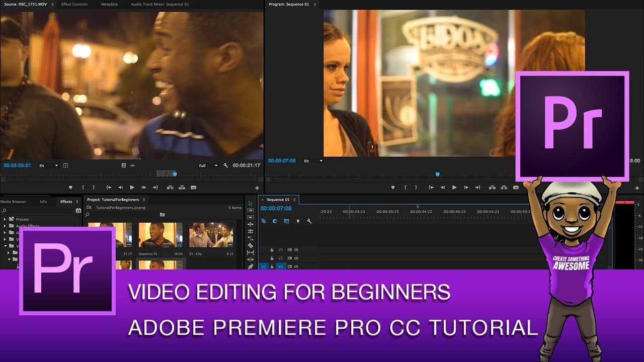The image size is (644, 362).
Task: Toggle track output eye for V2
Action: pyautogui.click(x=296, y=258)
